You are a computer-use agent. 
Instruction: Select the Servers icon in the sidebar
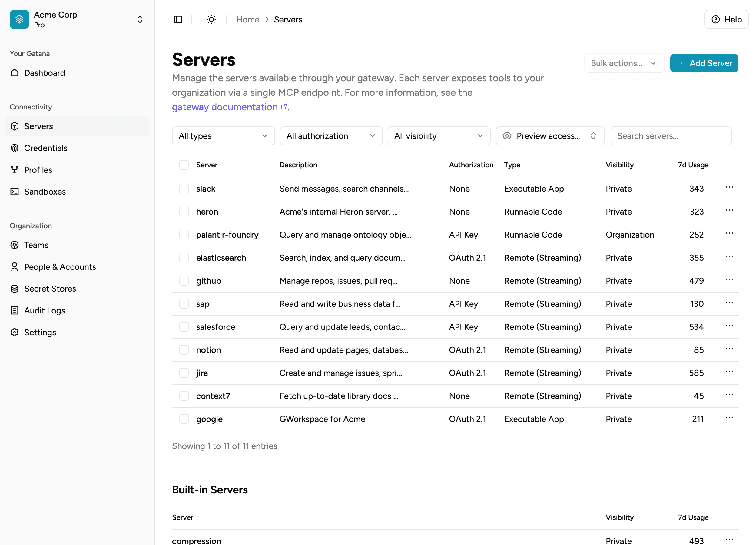[x=15, y=126]
